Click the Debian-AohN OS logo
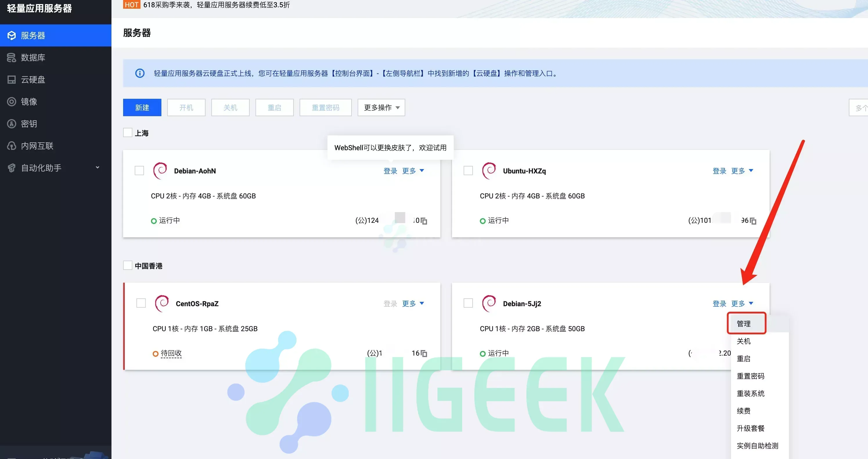The height and width of the screenshot is (459, 868). tap(160, 171)
